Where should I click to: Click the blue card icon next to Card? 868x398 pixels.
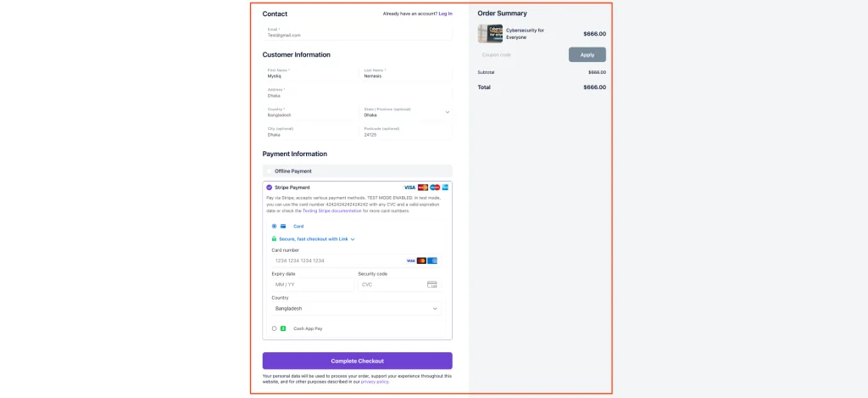283,227
